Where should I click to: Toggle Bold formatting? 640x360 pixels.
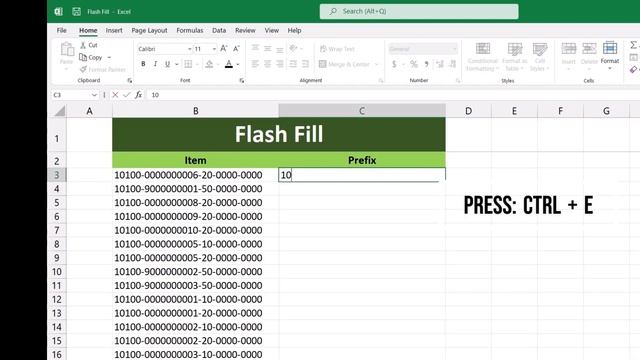pyautogui.click(x=143, y=64)
